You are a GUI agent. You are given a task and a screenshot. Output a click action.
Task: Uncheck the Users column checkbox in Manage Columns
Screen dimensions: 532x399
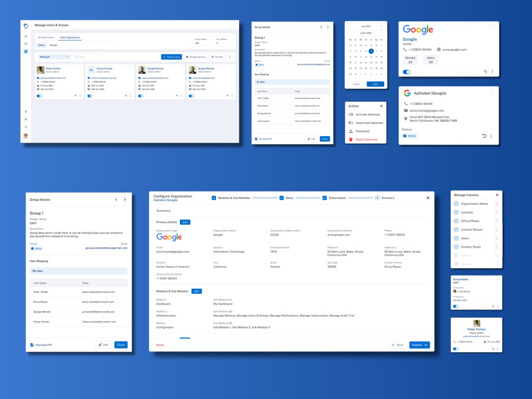click(456, 238)
